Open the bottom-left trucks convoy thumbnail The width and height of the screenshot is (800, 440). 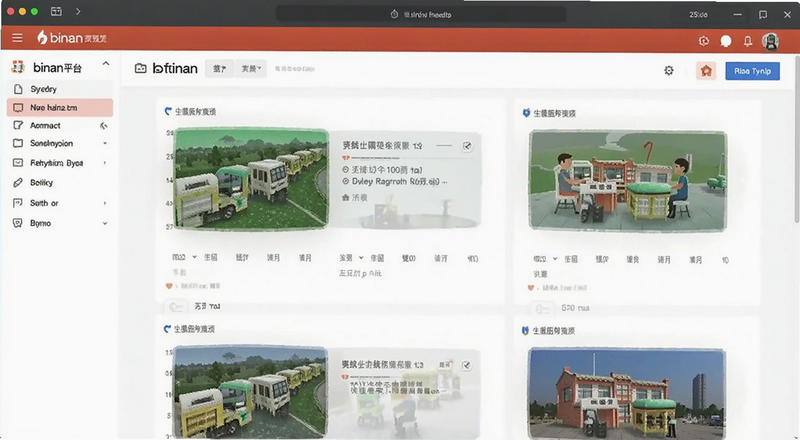[x=250, y=392]
